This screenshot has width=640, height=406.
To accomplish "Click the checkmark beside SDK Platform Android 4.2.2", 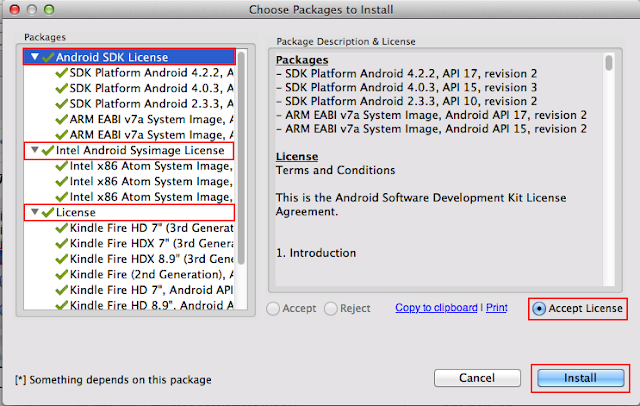I will [x=62, y=73].
